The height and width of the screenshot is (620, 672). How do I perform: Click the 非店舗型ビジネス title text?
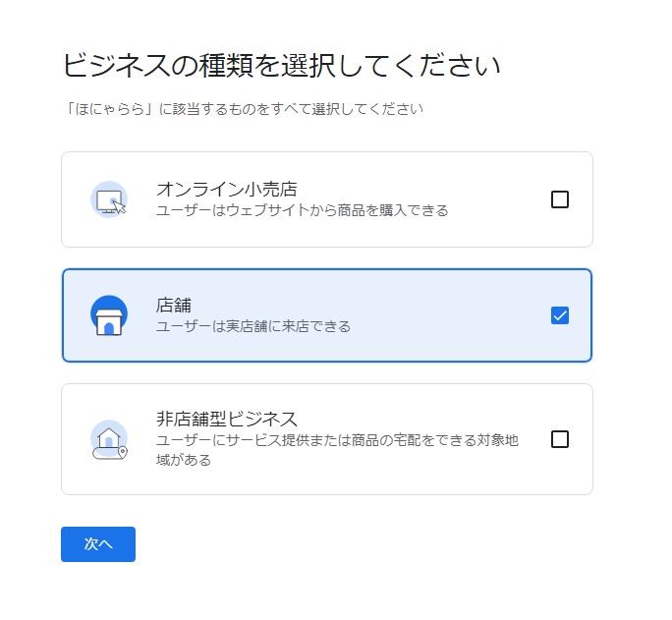227,420
